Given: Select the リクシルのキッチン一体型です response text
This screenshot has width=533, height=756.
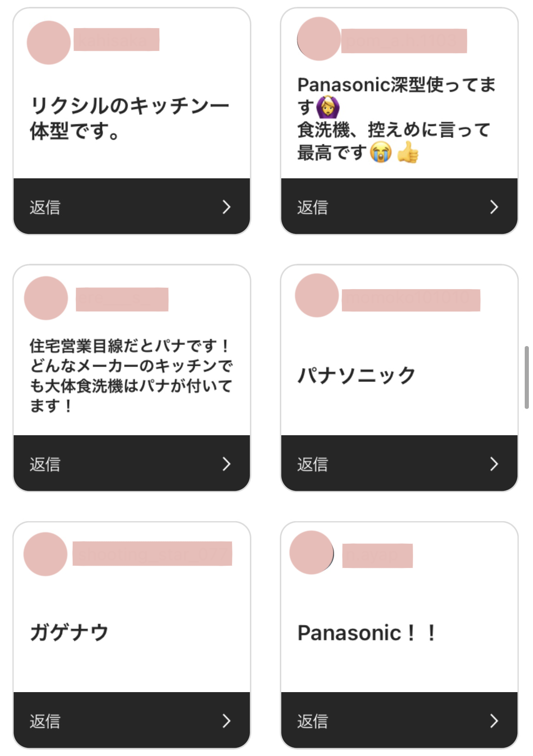Looking at the screenshot, I should pos(130,118).
